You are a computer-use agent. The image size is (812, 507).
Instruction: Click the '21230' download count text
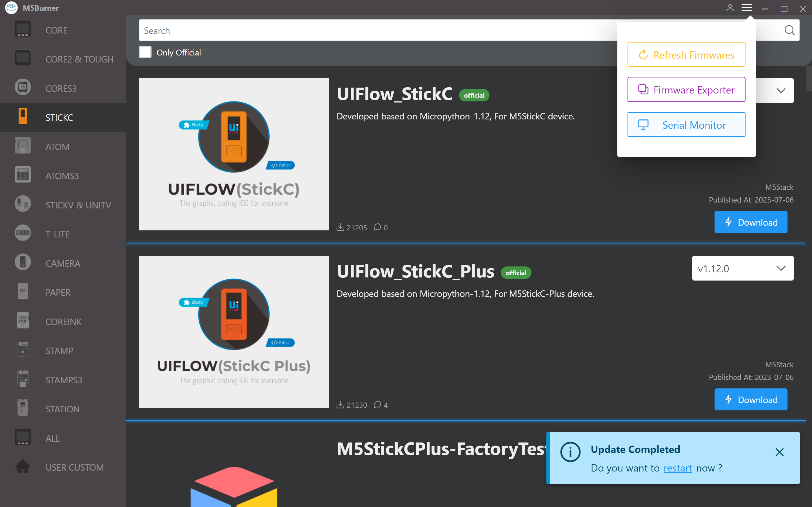tap(357, 405)
